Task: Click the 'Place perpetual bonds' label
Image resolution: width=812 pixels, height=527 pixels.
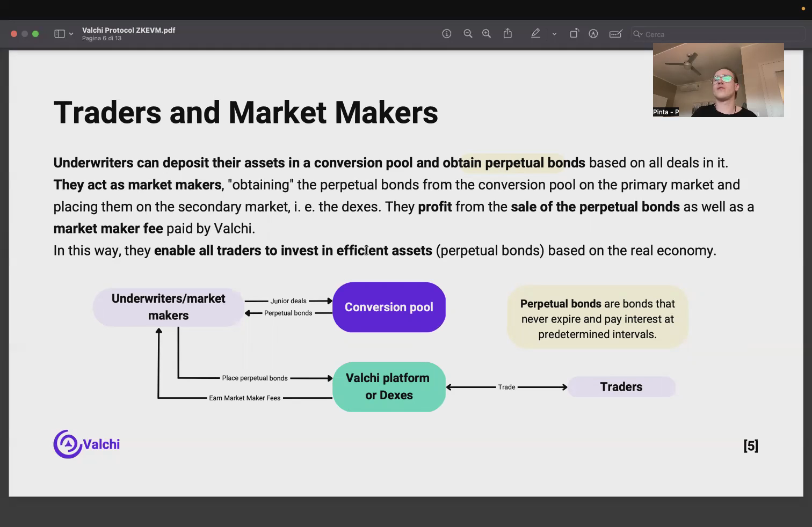Action: [255, 378]
